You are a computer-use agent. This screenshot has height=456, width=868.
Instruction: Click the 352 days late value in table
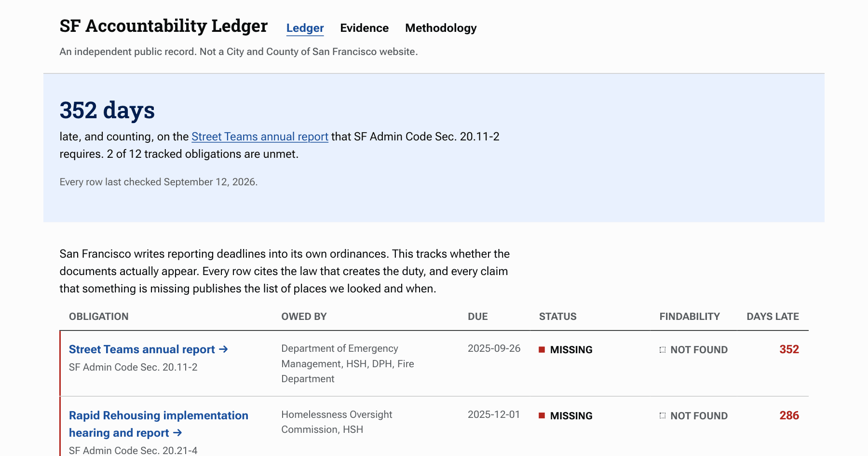[x=789, y=349]
